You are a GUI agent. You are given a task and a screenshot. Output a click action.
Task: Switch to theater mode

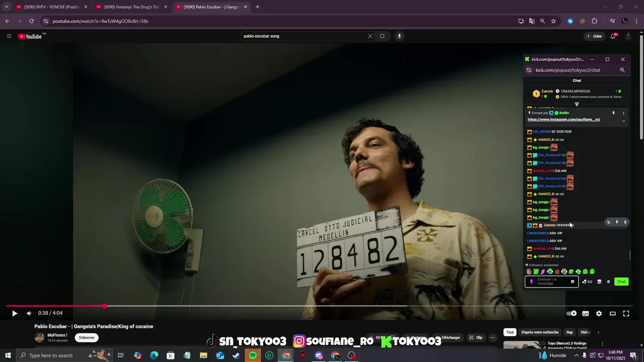(613, 313)
